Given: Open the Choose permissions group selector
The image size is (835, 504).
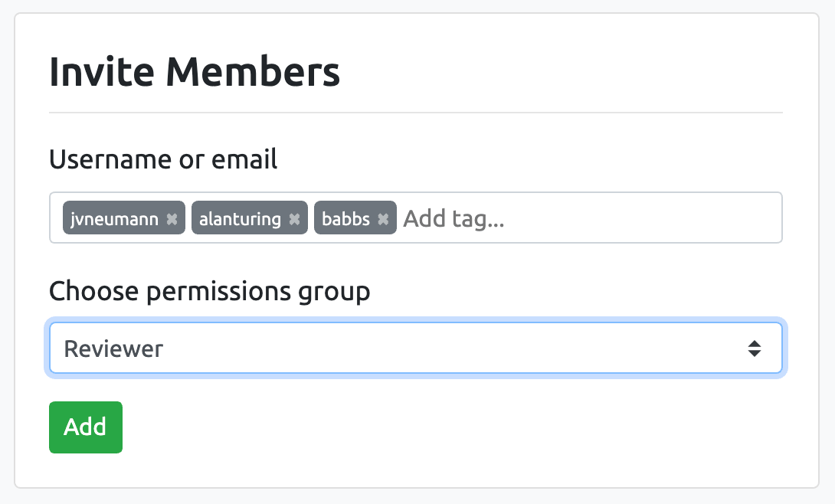Looking at the screenshot, I should 416,348.
